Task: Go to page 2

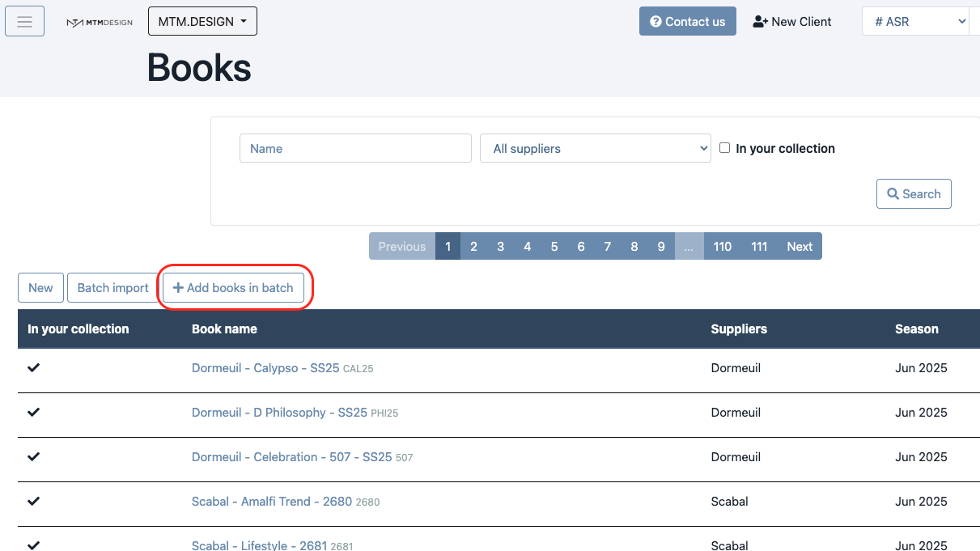Action: (473, 246)
